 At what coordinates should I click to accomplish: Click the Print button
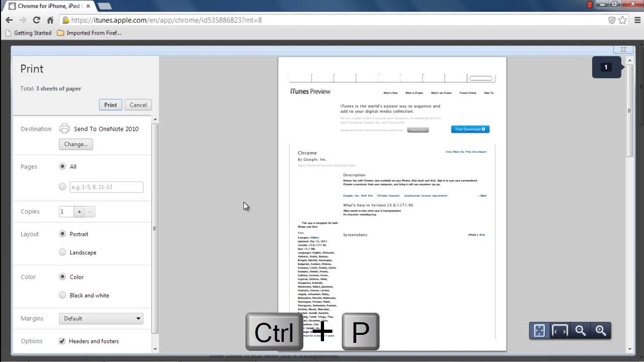point(110,105)
